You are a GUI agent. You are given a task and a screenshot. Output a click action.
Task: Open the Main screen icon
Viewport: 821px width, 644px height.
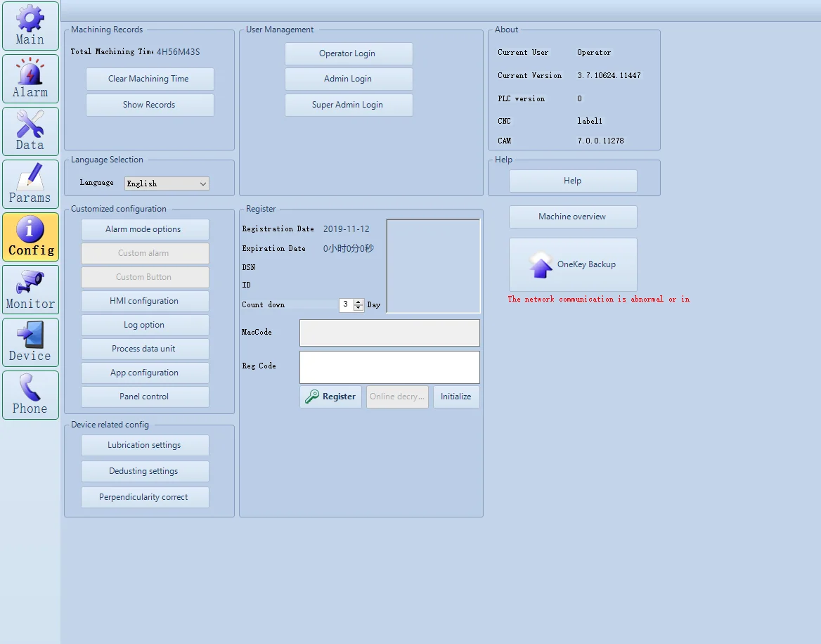pyautogui.click(x=30, y=25)
